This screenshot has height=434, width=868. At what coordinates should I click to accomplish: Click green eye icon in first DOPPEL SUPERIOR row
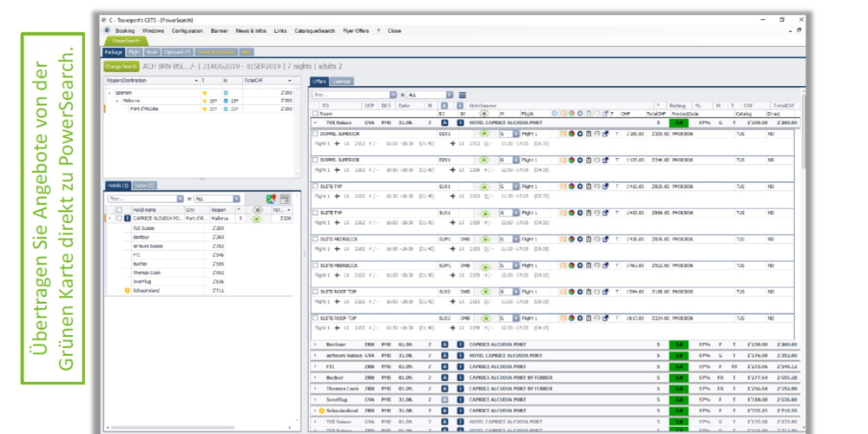click(484, 135)
